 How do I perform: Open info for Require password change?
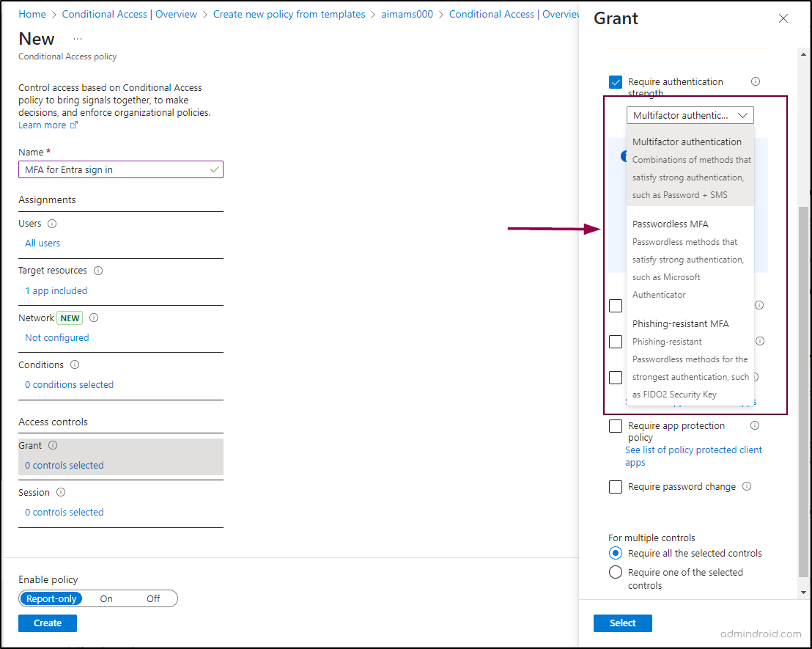coord(746,486)
